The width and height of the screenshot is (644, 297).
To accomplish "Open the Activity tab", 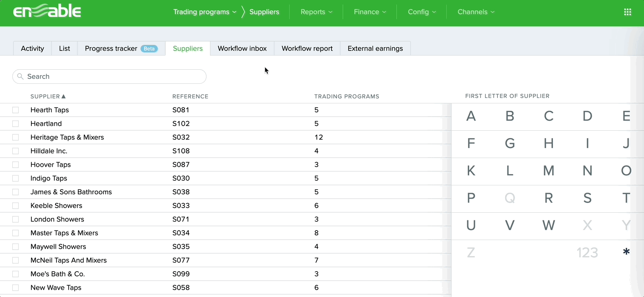I will click(x=32, y=48).
